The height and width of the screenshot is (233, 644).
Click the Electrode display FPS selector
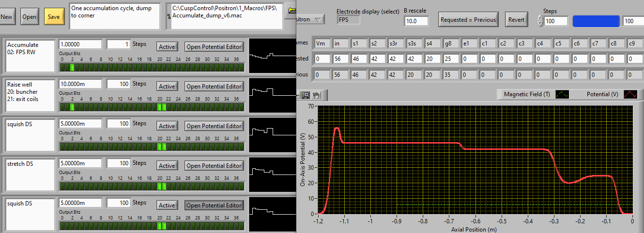[x=349, y=20]
